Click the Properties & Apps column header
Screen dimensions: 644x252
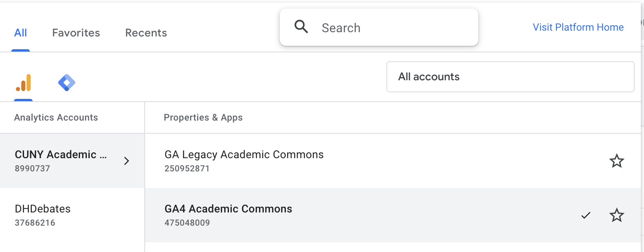[203, 117]
